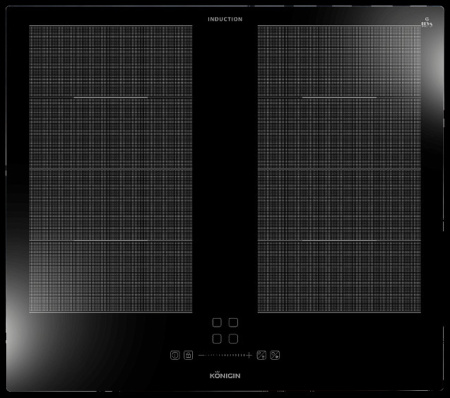Touch the small emblem in the top-right corner
450x398 pixels.
pos(427,23)
